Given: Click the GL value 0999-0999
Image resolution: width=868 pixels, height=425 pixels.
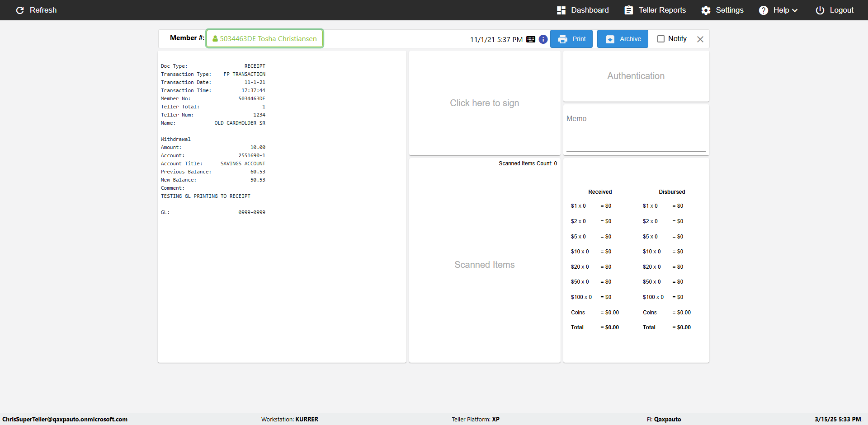Looking at the screenshot, I should click(252, 212).
